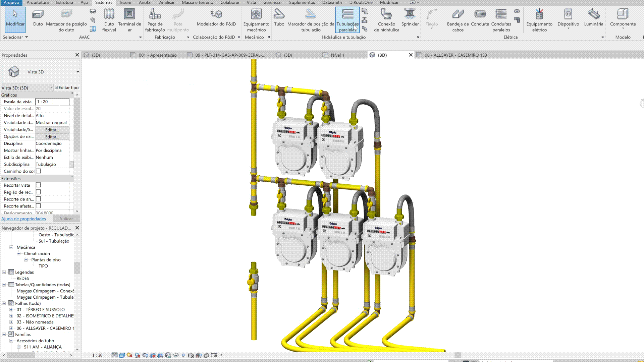This screenshot has width=644, height=362.
Task: Switch to the Nível 1 view tab
Action: [337, 55]
